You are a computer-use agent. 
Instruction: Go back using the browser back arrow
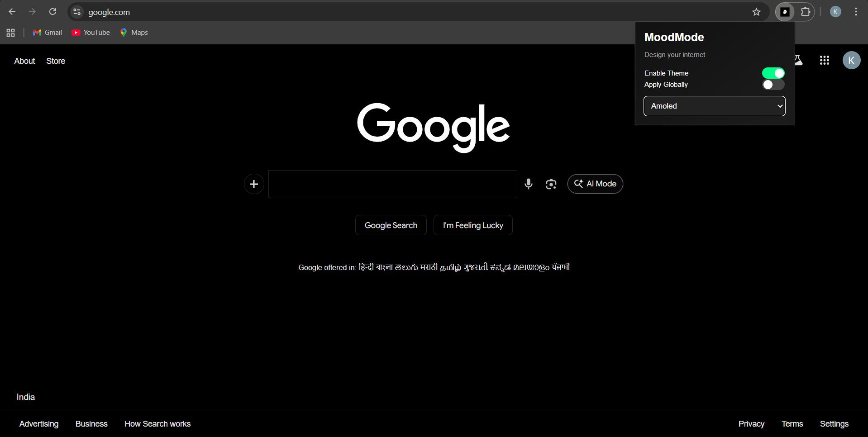[x=12, y=12]
